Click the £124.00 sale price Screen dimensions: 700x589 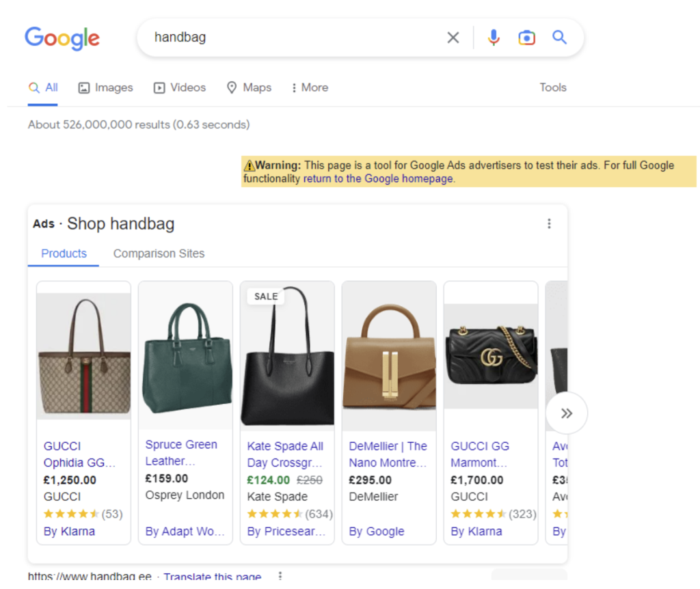coord(268,480)
